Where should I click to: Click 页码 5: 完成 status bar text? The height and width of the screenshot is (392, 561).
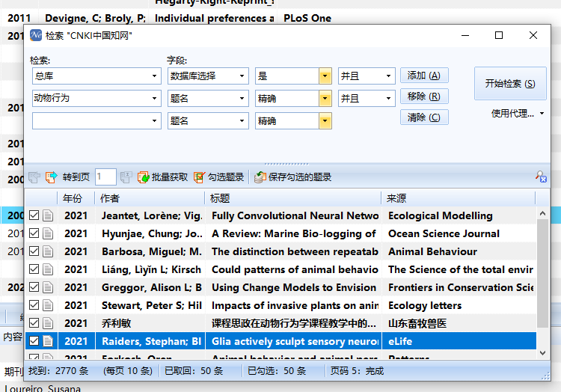pos(357,371)
